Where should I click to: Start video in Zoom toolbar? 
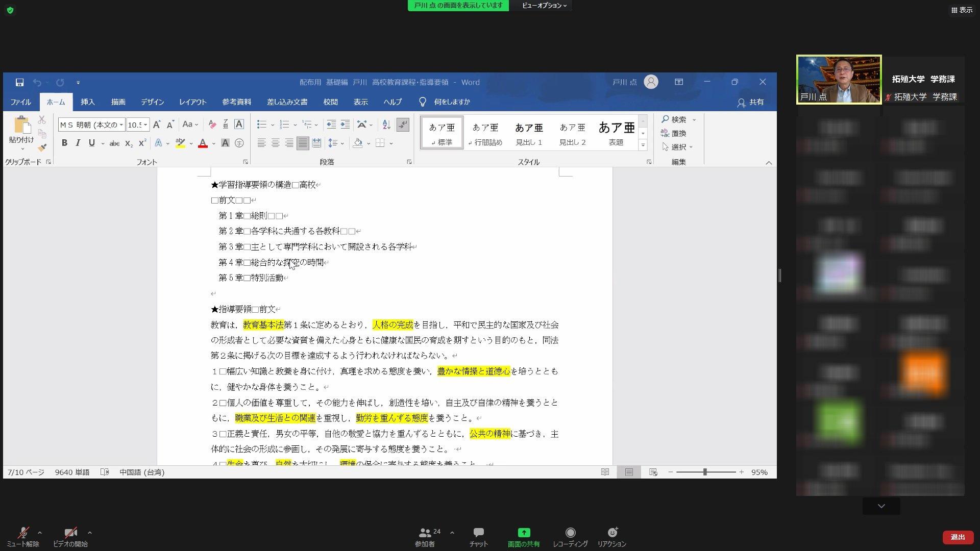[x=70, y=537]
